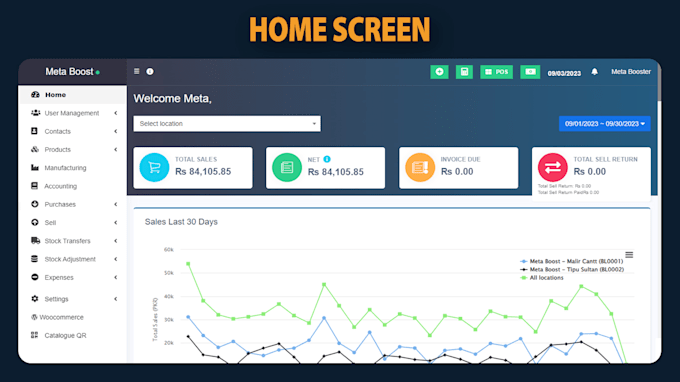Open the 09/01/2023 ~ 09/30/2023 date range picker
The width and height of the screenshot is (680, 382).
point(605,124)
